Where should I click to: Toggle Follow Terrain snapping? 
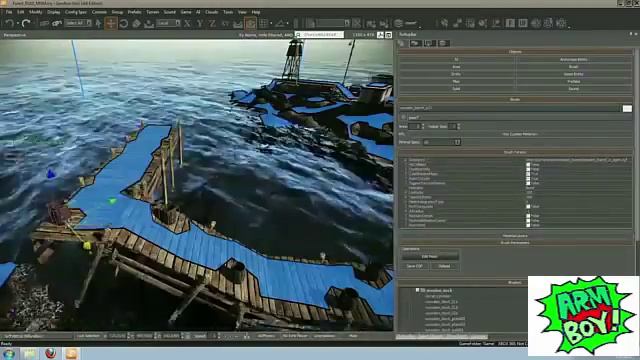[x=238, y=23]
